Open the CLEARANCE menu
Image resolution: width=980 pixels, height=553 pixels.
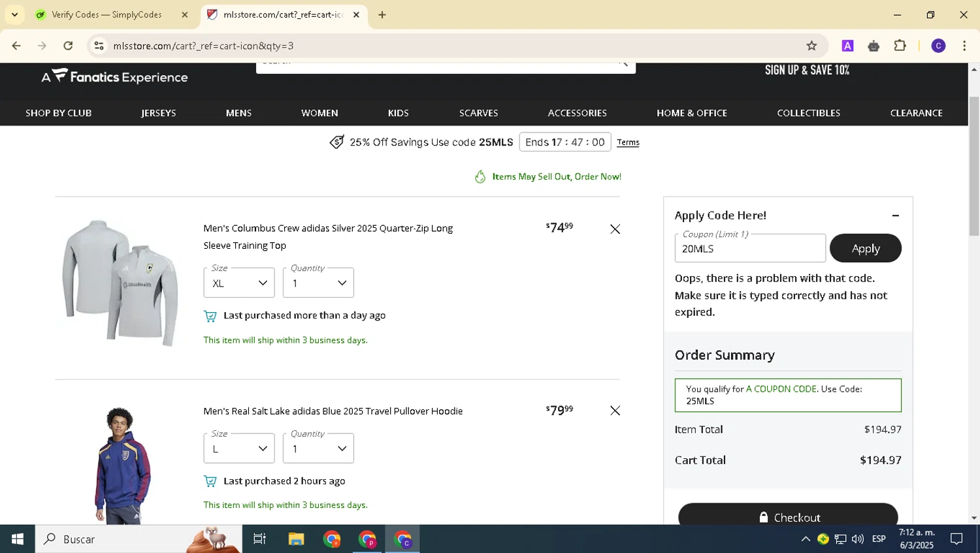pos(916,113)
